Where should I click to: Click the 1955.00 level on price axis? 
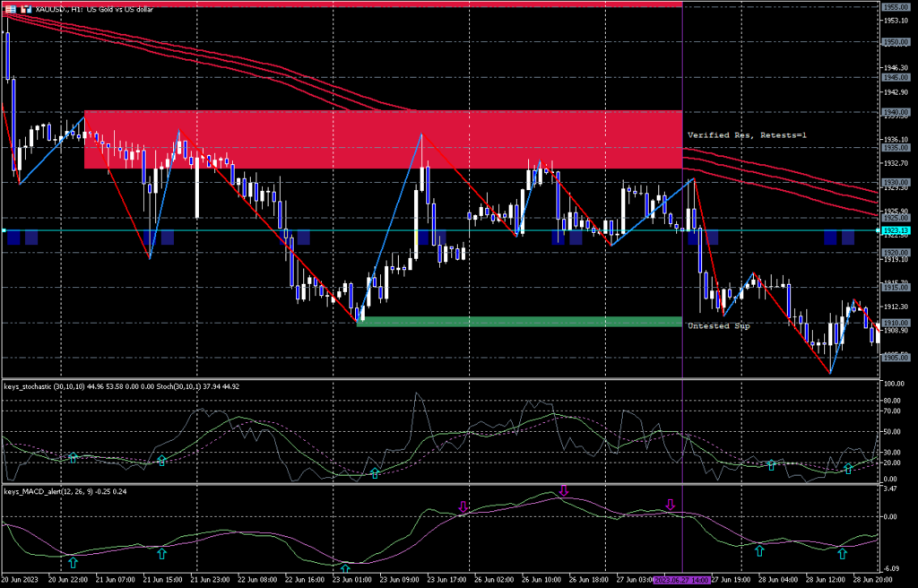(892, 6)
